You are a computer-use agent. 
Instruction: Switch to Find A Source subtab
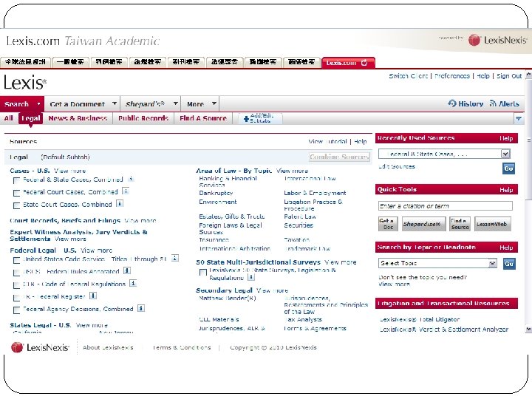click(203, 118)
